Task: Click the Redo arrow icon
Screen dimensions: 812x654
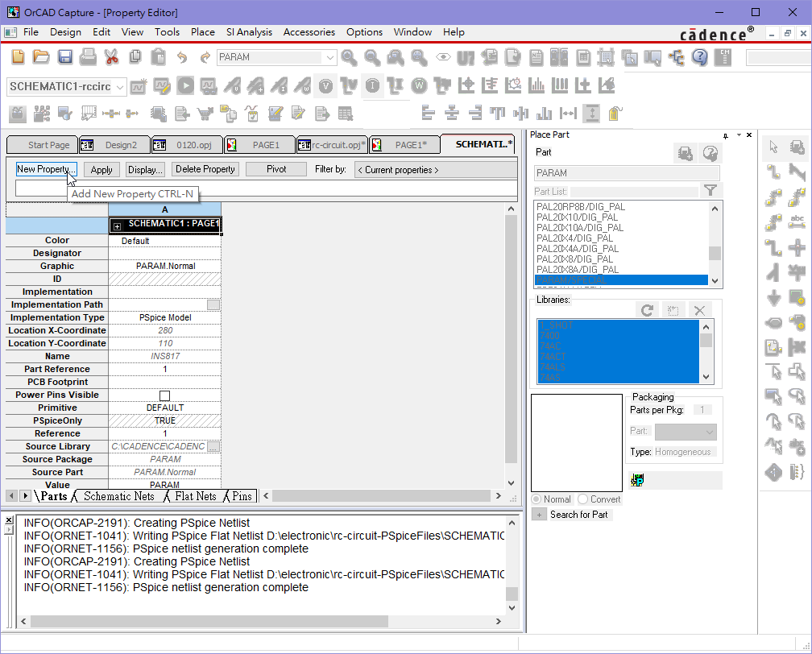Action: tap(205, 57)
